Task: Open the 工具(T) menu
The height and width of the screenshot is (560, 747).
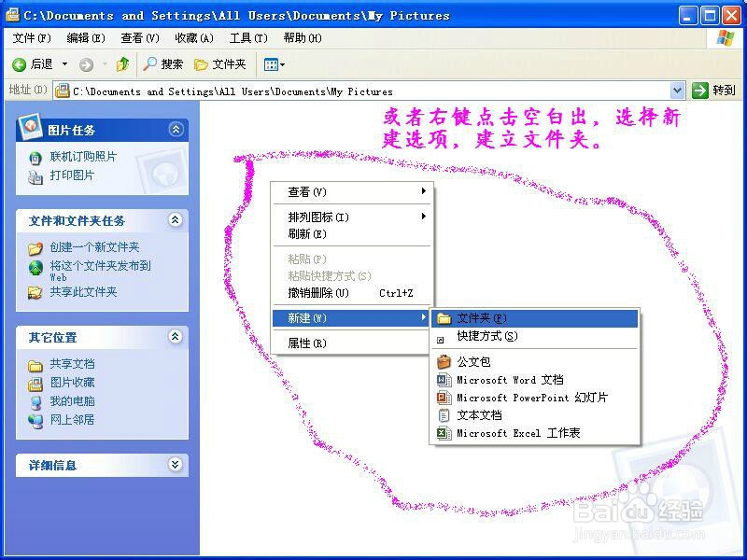Action: (x=248, y=38)
